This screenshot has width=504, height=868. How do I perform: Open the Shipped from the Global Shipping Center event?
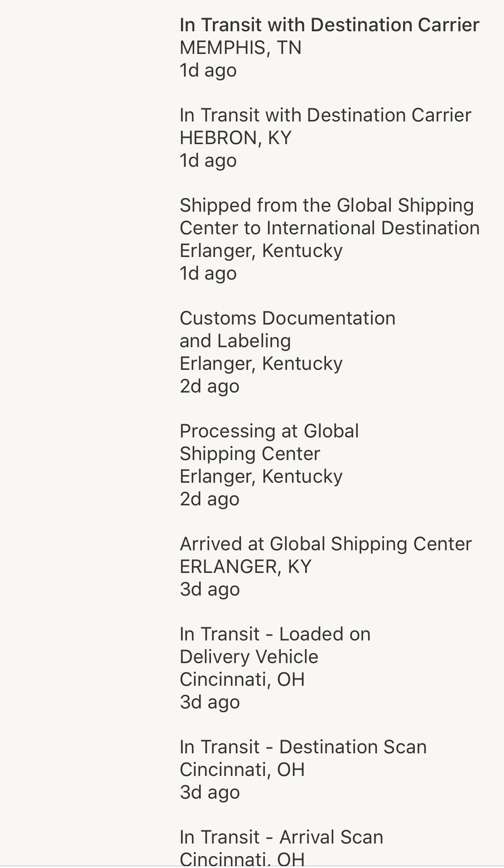[329, 217]
